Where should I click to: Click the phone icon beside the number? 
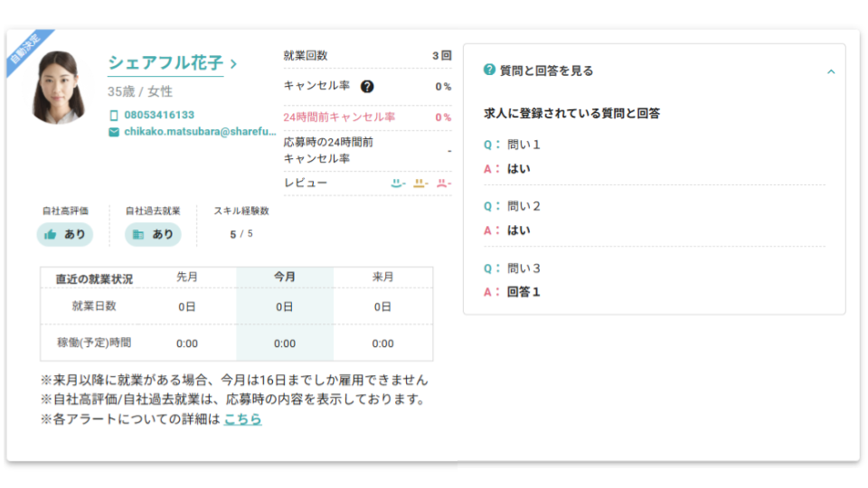pyautogui.click(x=114, y=116)
